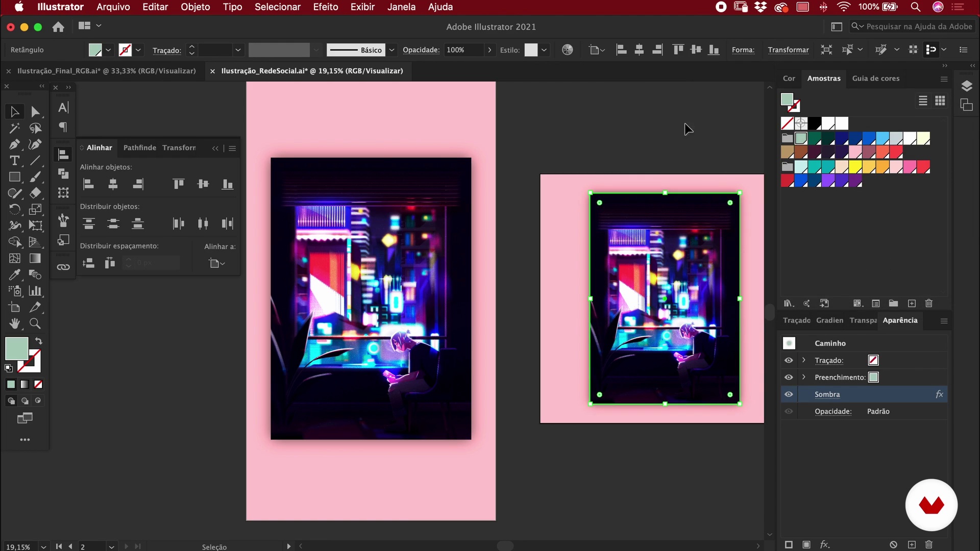Select the Selection tool
This screenshot has height=551, width=980.
tap(14, 112)
